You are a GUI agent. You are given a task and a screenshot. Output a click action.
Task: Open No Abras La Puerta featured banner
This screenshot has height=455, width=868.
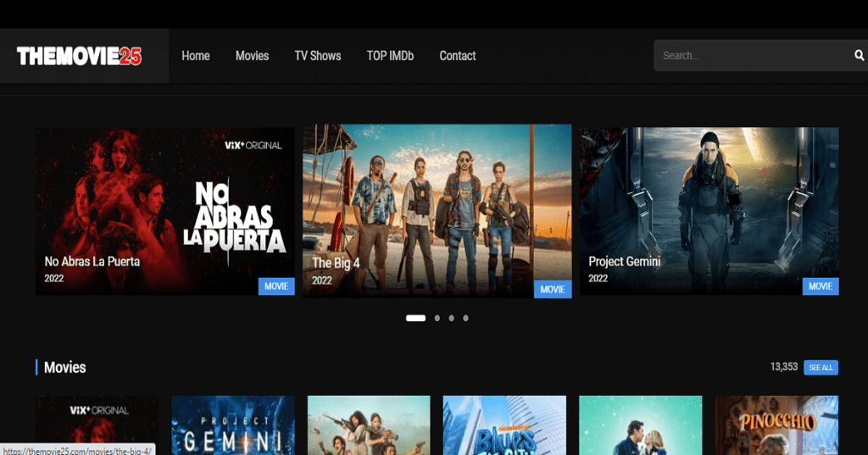165,211
